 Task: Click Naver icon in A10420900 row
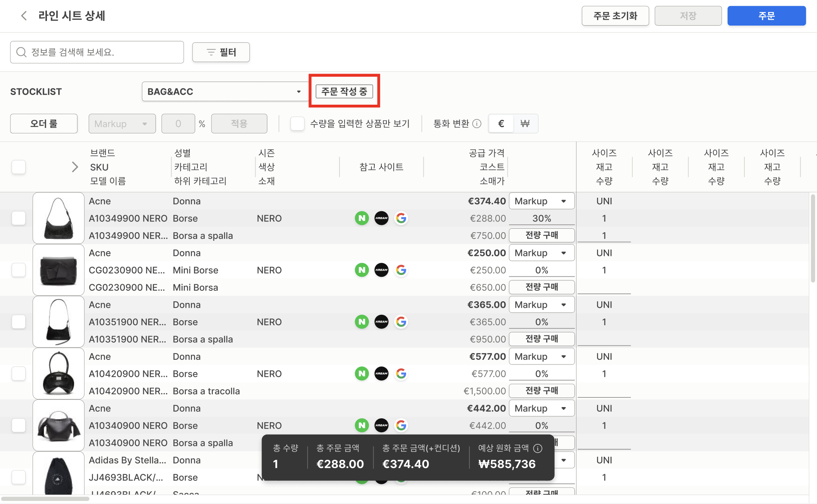coord(362,374)
